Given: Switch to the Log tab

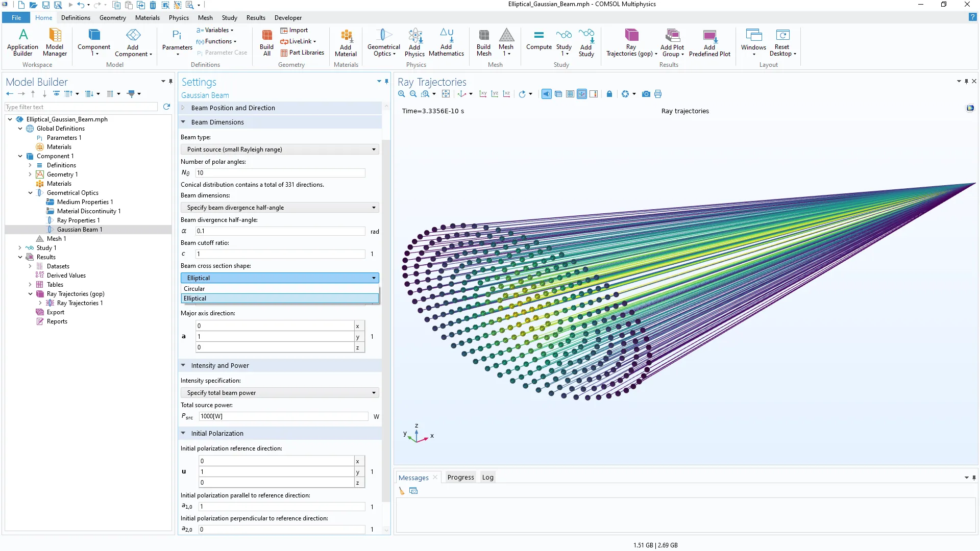Looking at the screenshot, I should [x=487, y=478].
